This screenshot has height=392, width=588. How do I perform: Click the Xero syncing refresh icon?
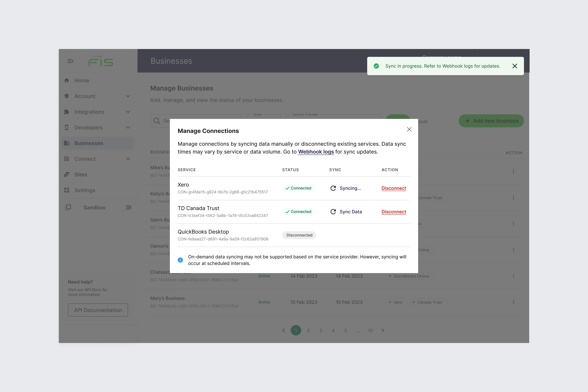click(x=333, y=188)
